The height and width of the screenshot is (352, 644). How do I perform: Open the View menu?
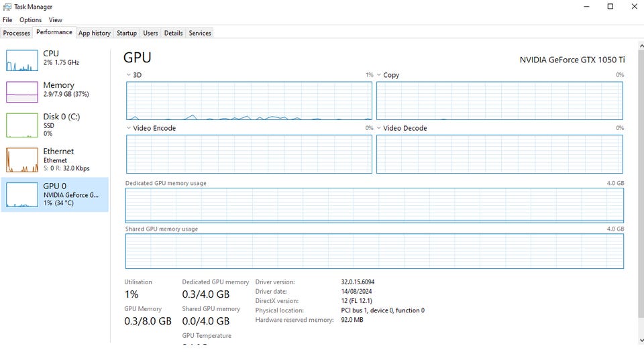56,19
